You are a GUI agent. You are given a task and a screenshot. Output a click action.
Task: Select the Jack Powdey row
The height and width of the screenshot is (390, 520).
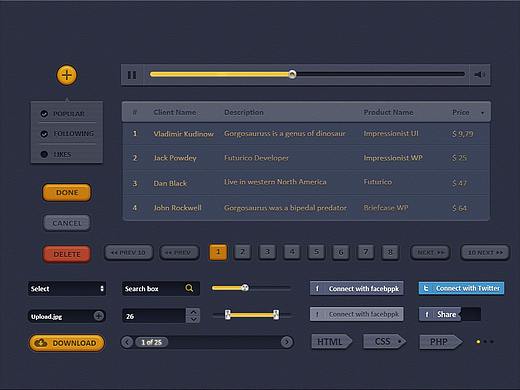coord(306,158)
